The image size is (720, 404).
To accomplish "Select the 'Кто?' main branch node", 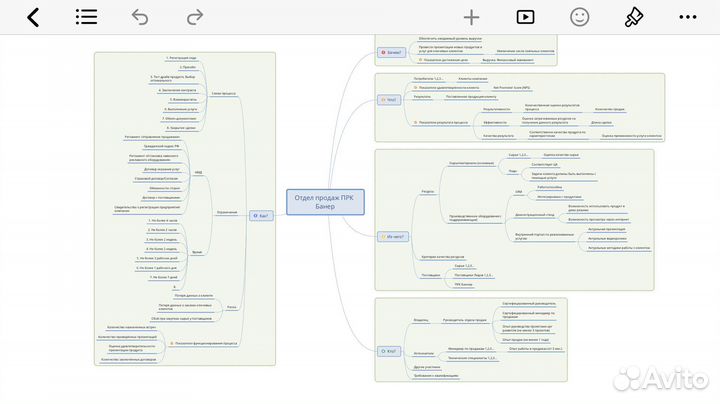I will pyautogui.click(x=389, y=351).
